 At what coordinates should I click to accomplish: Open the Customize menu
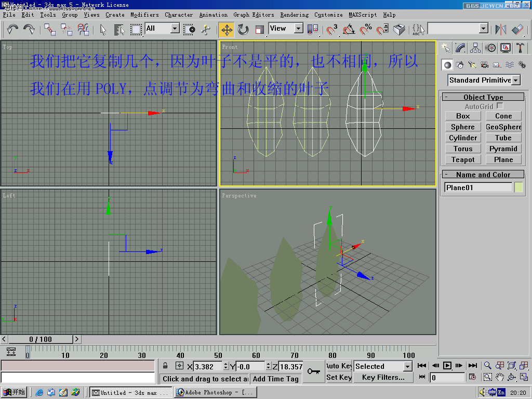328,15
